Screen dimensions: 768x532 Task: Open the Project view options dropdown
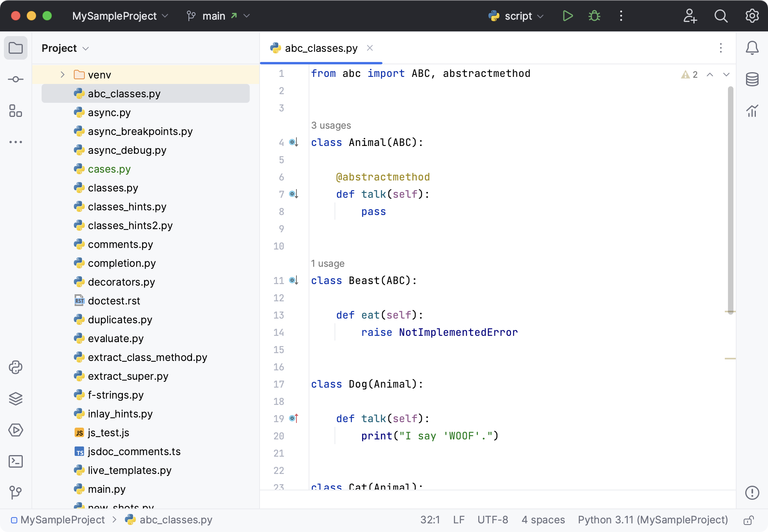65,48
